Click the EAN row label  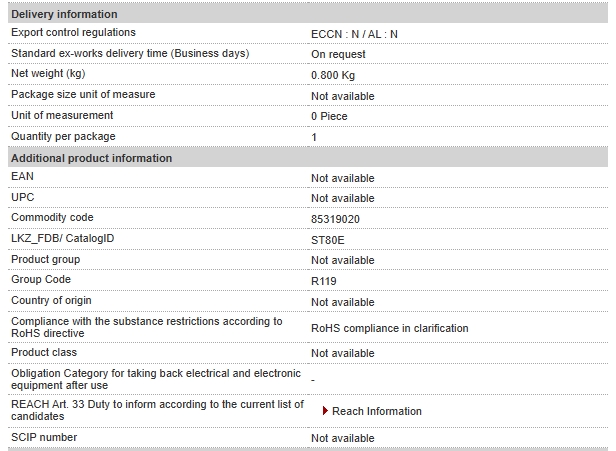22,176
